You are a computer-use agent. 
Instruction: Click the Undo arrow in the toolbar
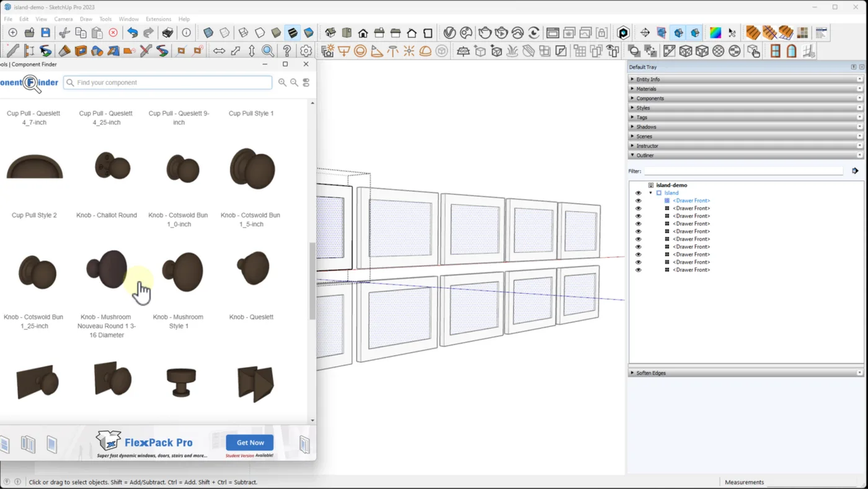click(x=132, y=33)
